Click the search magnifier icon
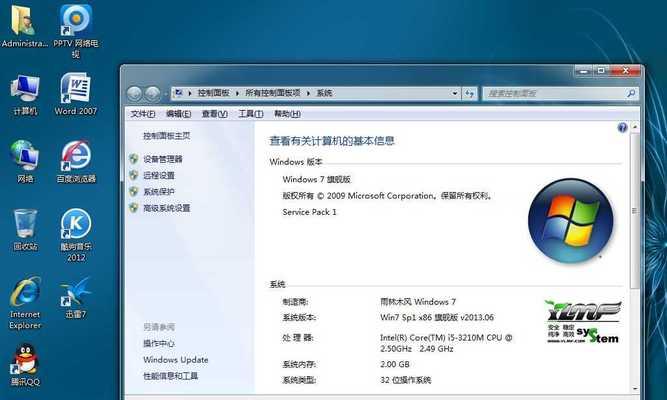 (x=631, y=93)
